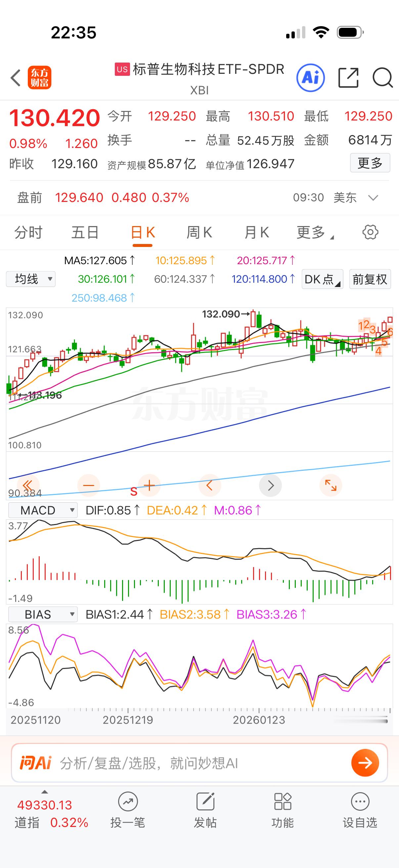The image size is (399, 868).
Task: Switch to 五日 tab
Action: point(85,232)
